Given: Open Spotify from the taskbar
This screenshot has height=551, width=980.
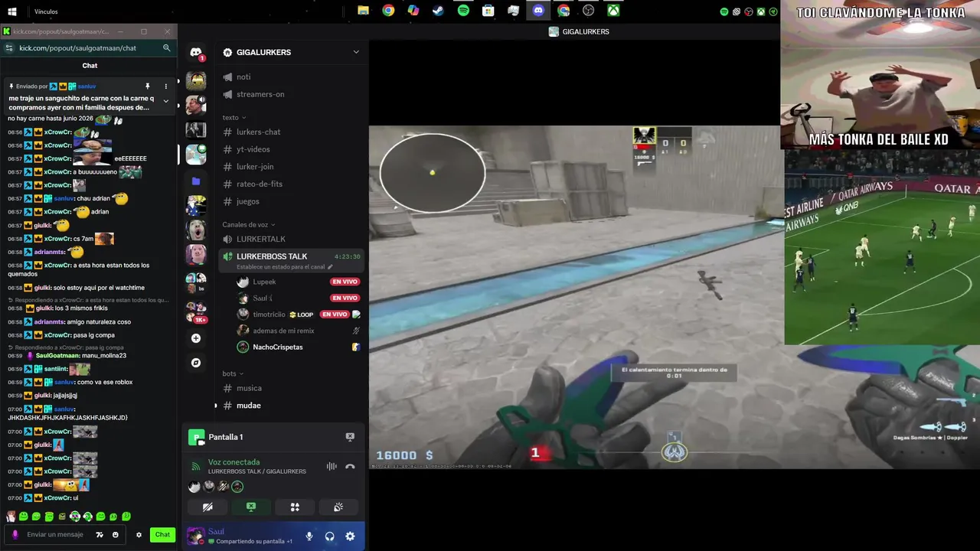Looking at the screenshot, I should [x=463, y=11].
